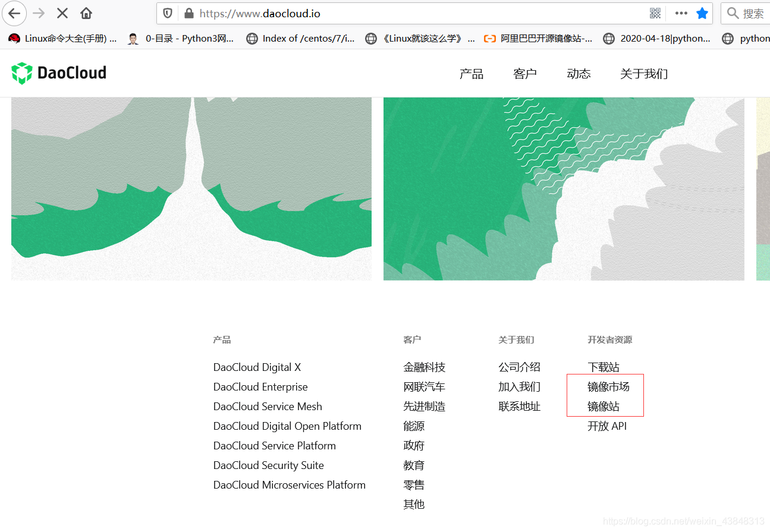Viewport: 770px width, 532px height.
Task: Open 联系地址 link
Action: [520, 407]
